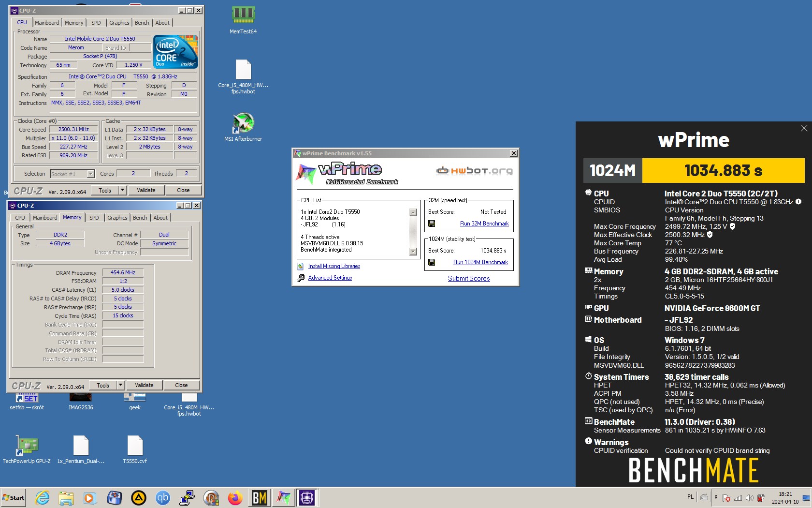Image resolution: width=812 pixels, height=508 pixels.
Task: Click Validate in lower CPU-Z window
Action: 144,385
